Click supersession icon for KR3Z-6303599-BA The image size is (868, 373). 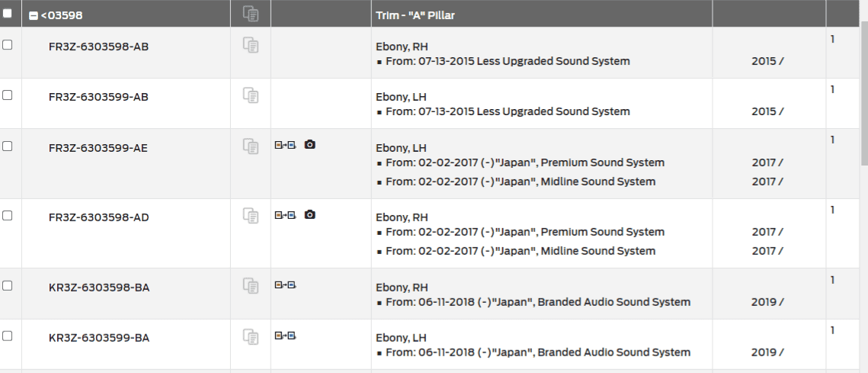(286, 336)
